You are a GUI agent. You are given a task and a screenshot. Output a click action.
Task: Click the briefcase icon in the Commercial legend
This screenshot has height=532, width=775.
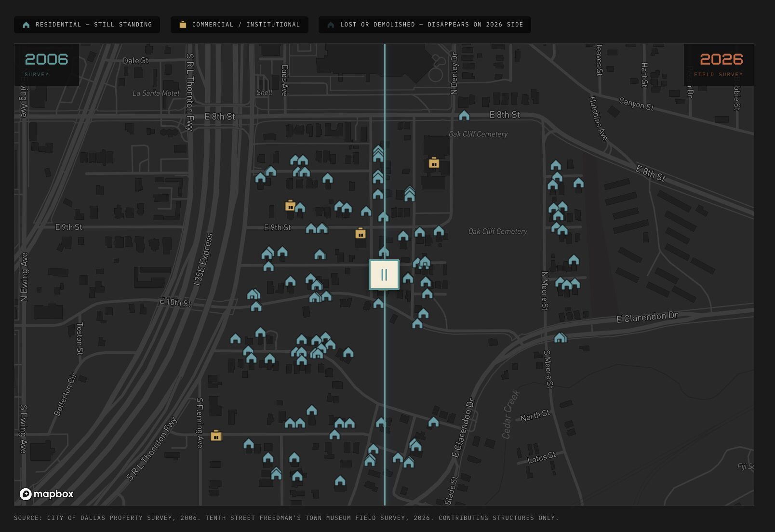pos(183,25)
